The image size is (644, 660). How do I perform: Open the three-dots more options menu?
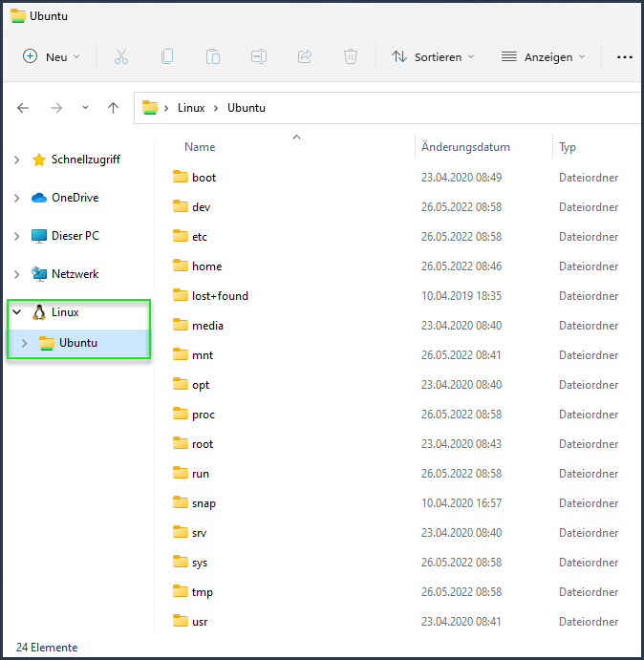click(624, 57)
